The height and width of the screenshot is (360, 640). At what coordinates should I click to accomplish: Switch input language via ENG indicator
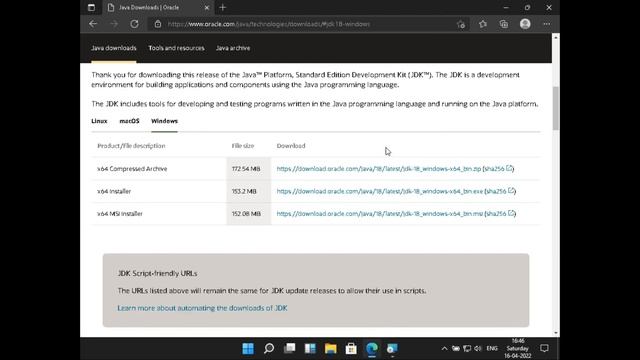point(492,349)
